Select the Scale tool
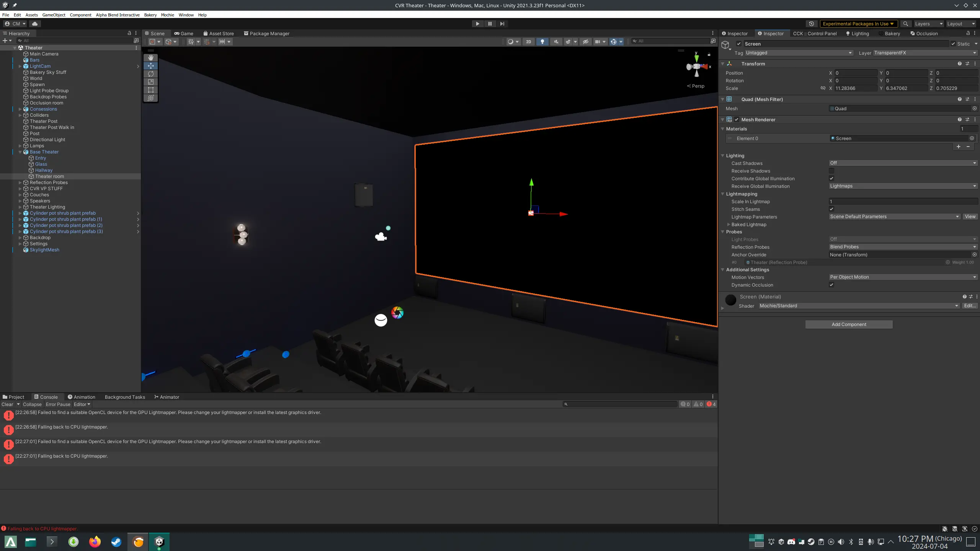 pos(151,82)
